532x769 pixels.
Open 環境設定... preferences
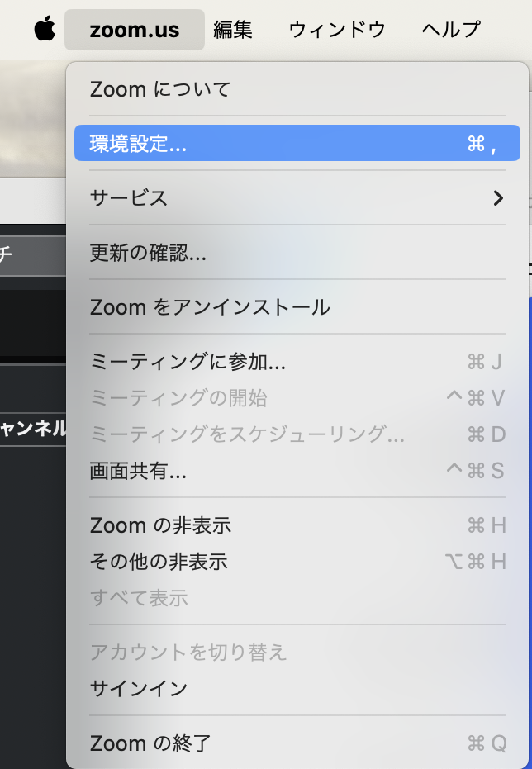(x=138, y=144)
